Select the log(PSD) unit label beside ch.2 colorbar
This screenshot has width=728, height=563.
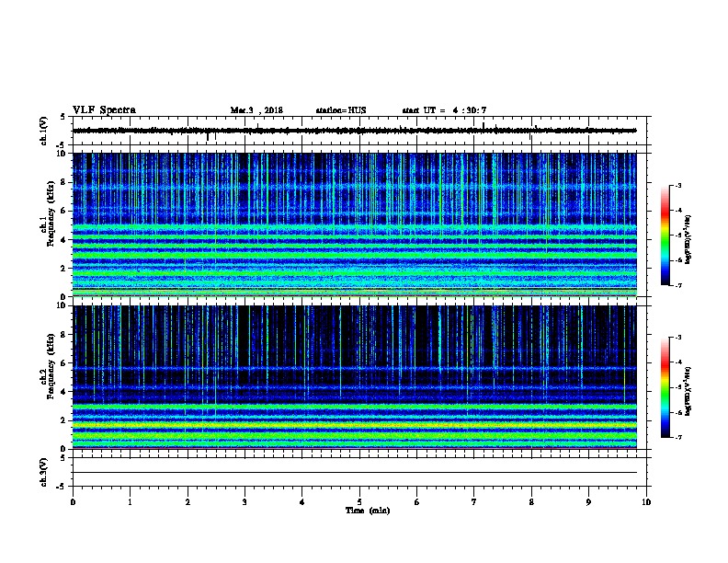pos(688,391)
